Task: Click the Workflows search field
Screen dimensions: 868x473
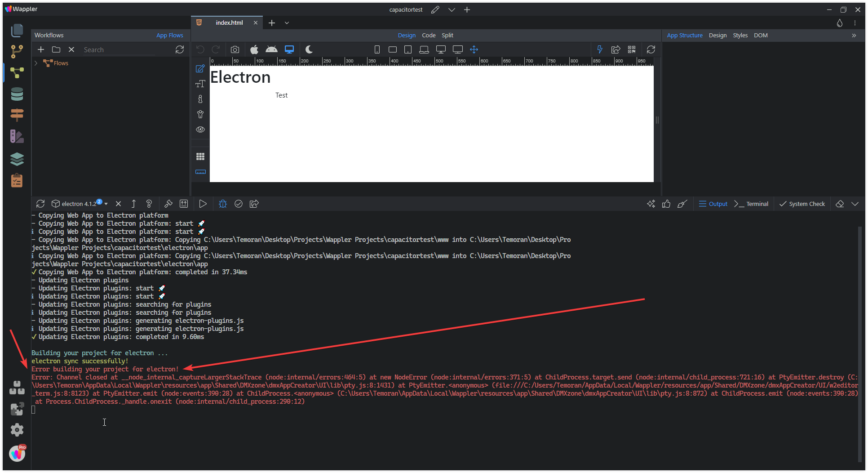Action: click(x=119, y=50)
